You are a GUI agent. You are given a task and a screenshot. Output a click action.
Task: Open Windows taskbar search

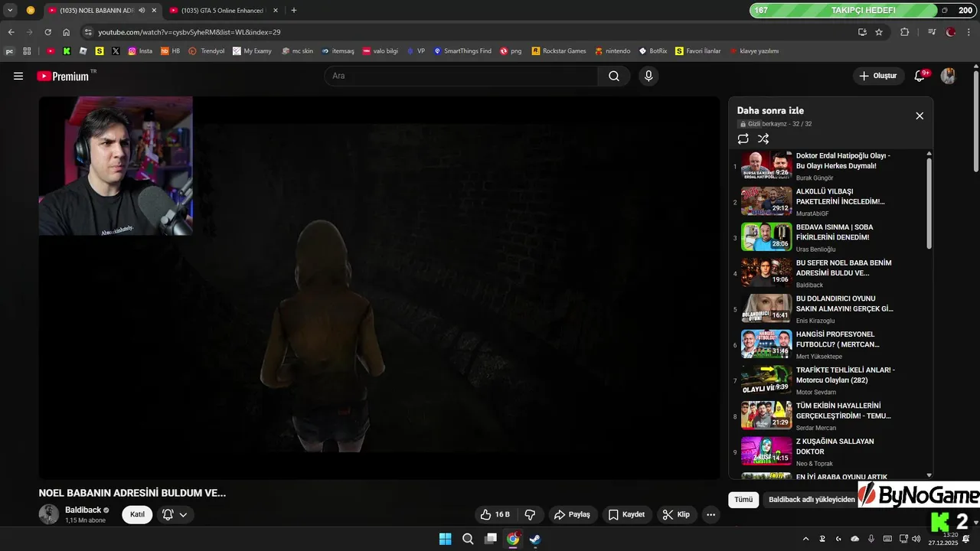tap(468, 539)
